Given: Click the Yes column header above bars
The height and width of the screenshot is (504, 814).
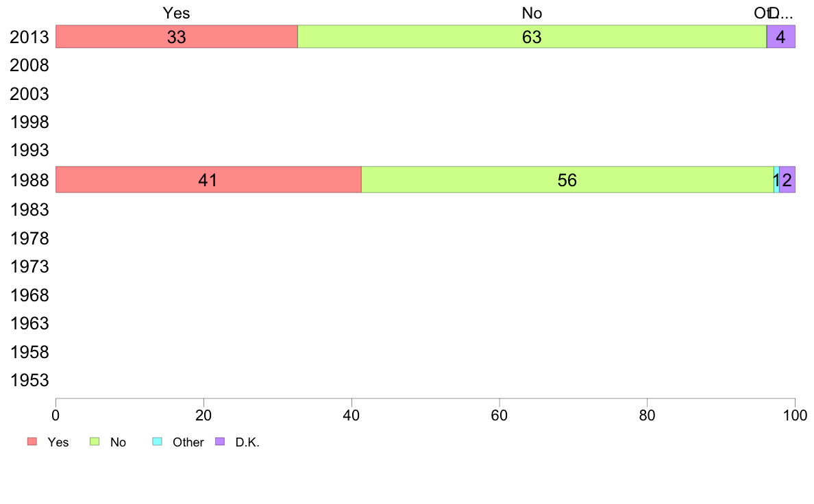Looking at the screenshot, I should click(177, 13).
